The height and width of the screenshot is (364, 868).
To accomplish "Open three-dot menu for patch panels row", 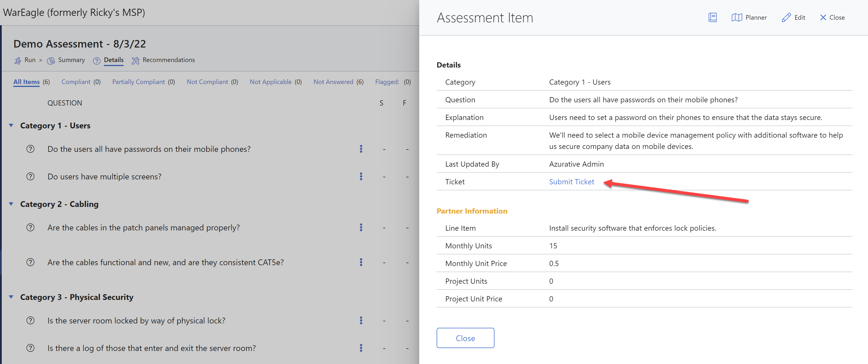I will [361, 227].
